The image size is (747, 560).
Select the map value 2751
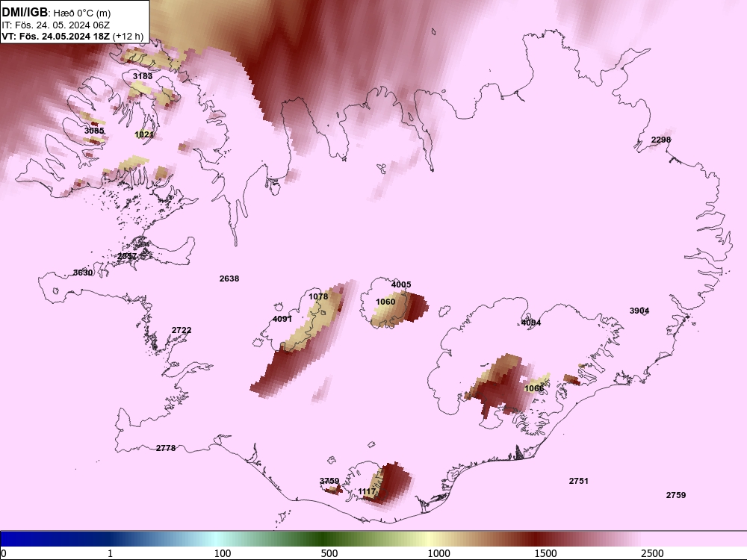[x=579, y=481]
